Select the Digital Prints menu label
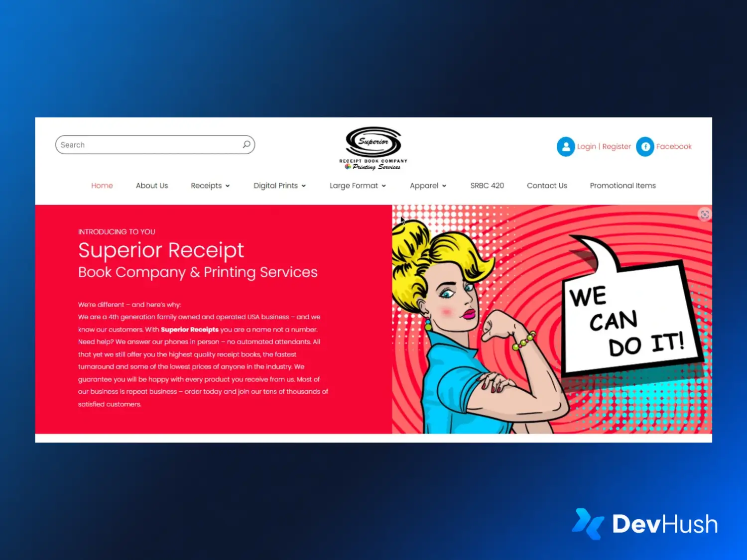The image size is (747, 560). pos(275,186)
